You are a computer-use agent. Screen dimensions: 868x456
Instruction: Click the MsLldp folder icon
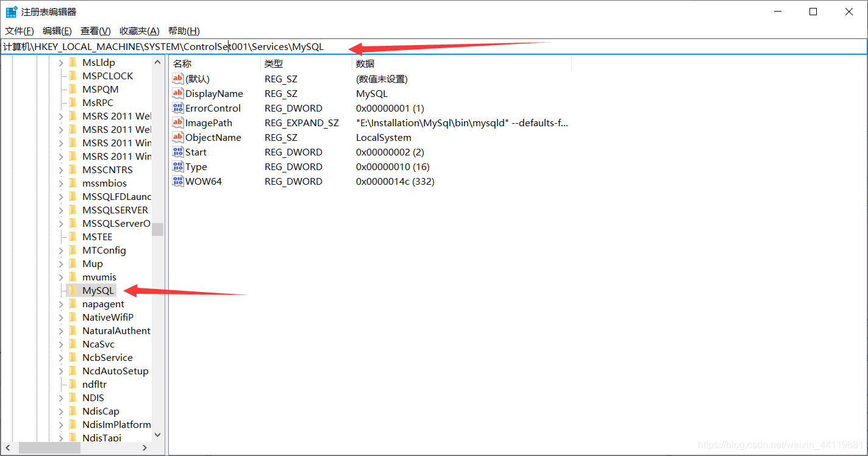click(73, 62)
